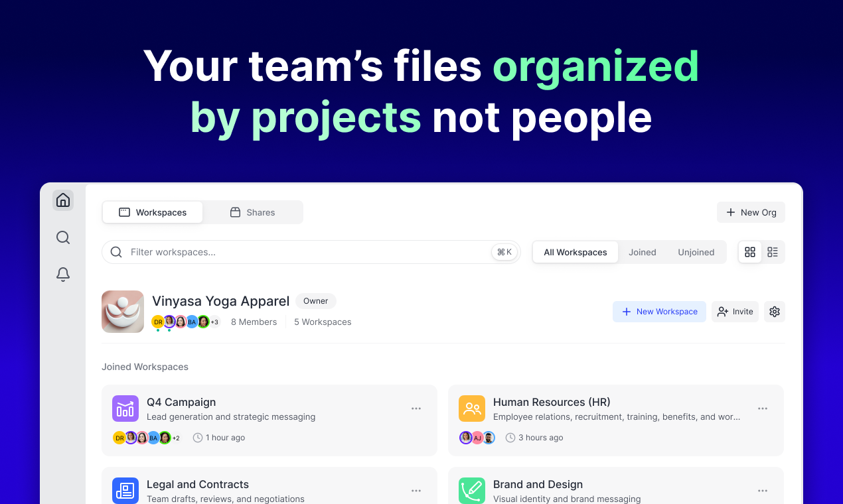
Task: Open the Search icon in sidebar
Action: pyautogui.click(x=63, y=237)
